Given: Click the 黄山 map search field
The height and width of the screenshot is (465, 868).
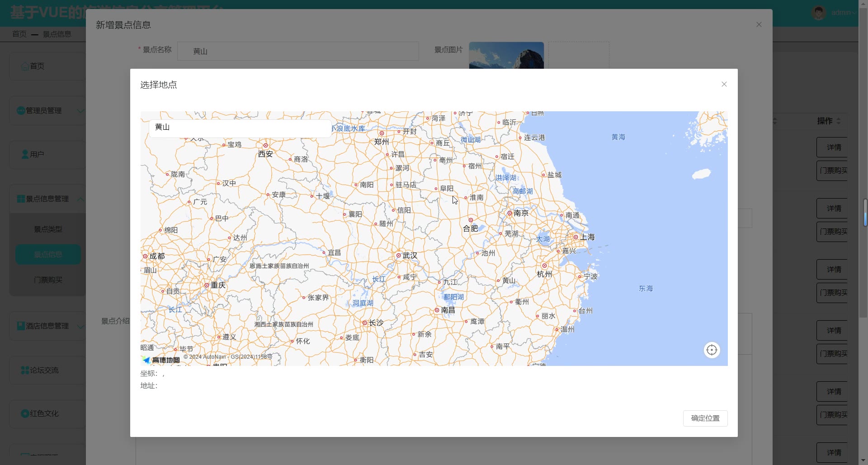Looking at the screenshot, I should [x=240, y=128].
